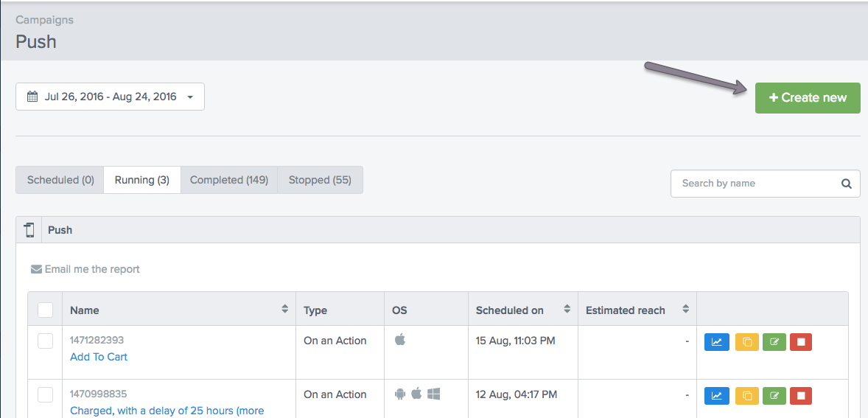The height and width of the screenshot is (418, 868).
Task: View stats chart for Add To Cart campaign
Action: [717, 342]
